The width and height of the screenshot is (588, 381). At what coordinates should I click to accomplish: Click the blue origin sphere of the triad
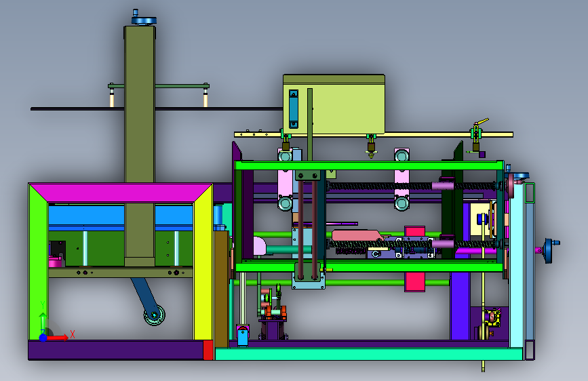pos(43,338)
